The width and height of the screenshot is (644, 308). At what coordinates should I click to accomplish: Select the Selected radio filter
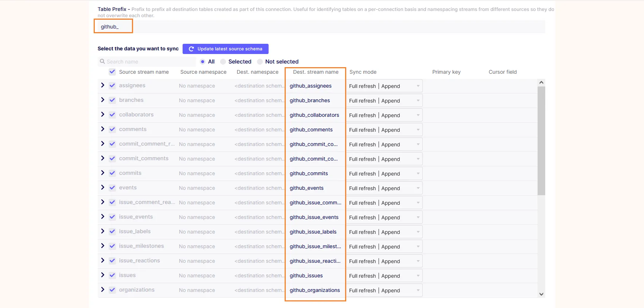click(223, 62)
